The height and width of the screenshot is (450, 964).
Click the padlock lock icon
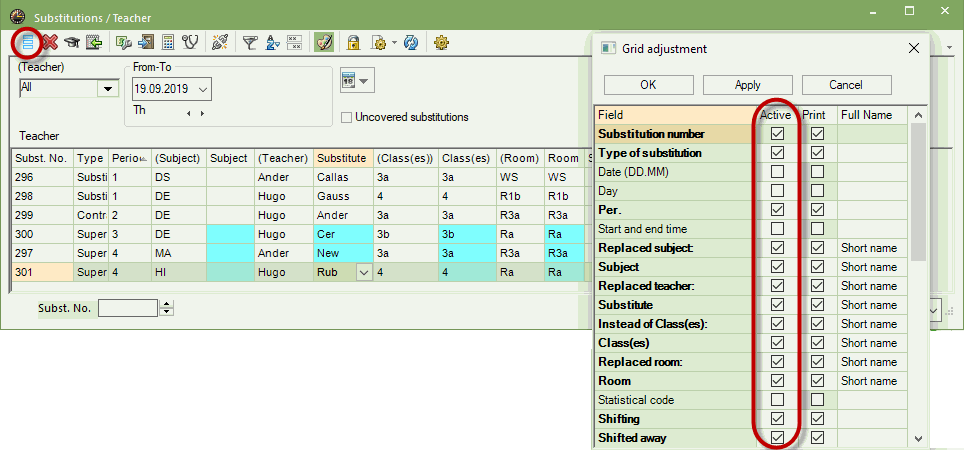tap(353, 42)
